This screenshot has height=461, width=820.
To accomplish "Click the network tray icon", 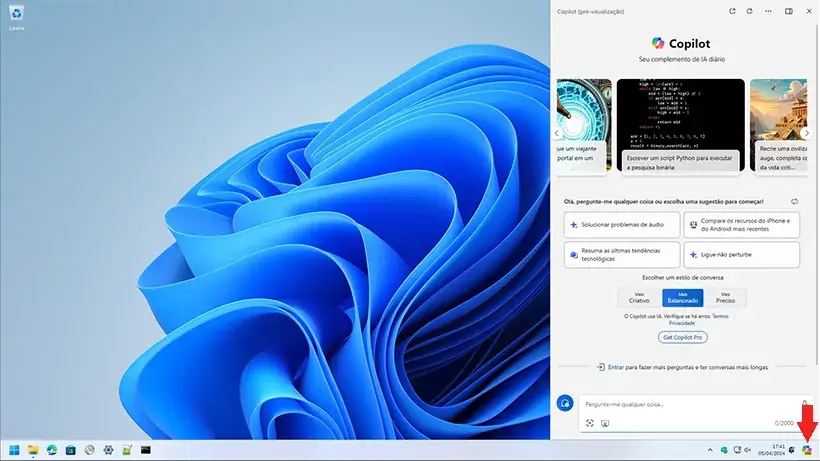I will pyautogui.click(x=737, y=450).
